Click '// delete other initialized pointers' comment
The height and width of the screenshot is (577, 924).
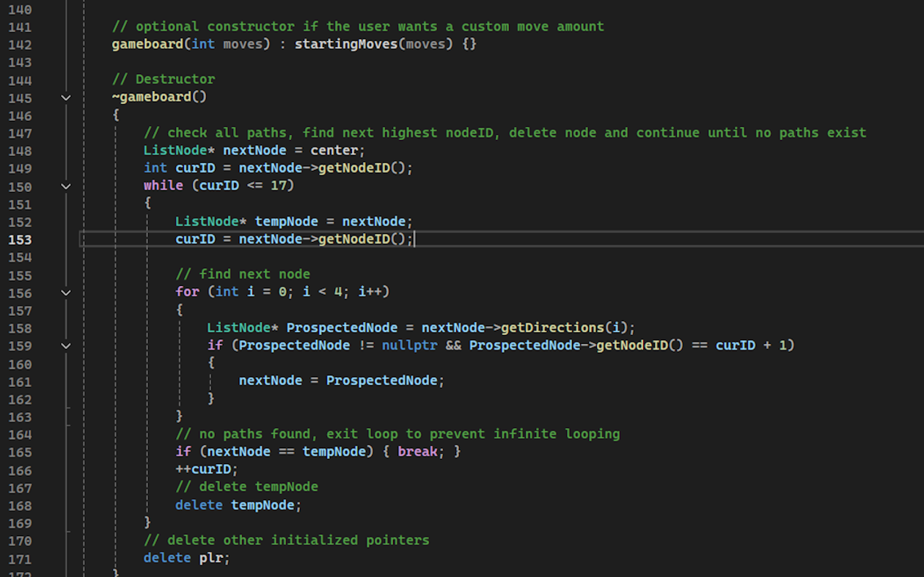tap(286, 540)
